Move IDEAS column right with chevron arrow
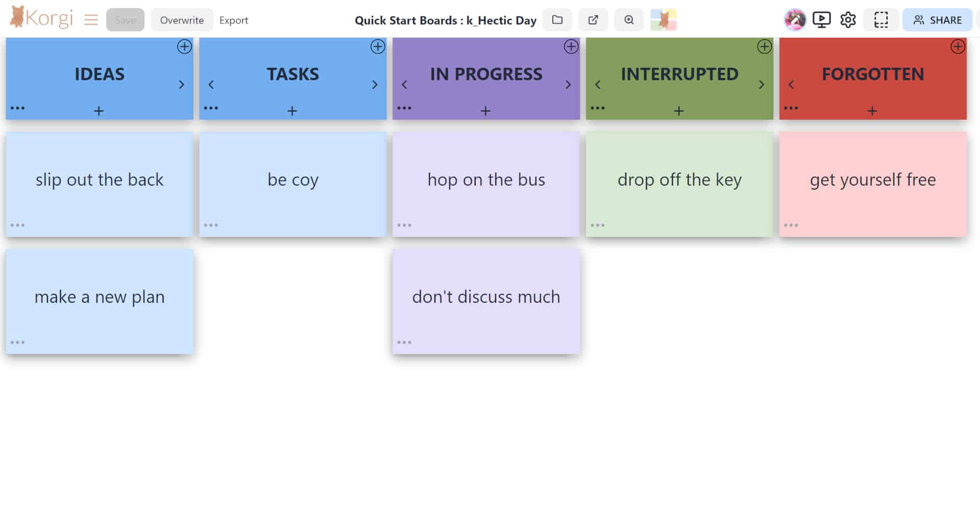The width and height of the screenshot is (980, 520). [x=181, y=85]
